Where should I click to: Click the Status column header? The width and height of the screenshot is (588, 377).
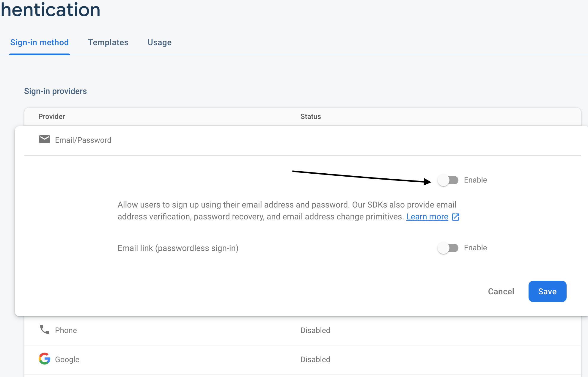[311, 117]
